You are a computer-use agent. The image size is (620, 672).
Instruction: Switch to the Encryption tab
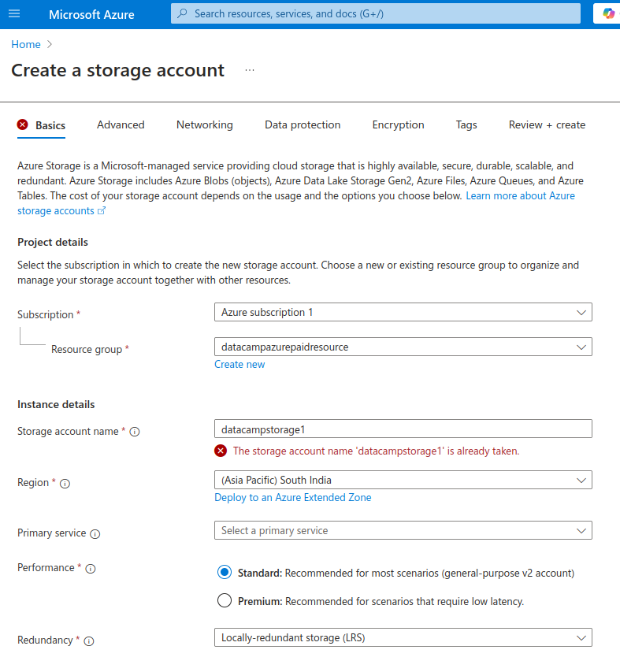click(x=398, y=124)
